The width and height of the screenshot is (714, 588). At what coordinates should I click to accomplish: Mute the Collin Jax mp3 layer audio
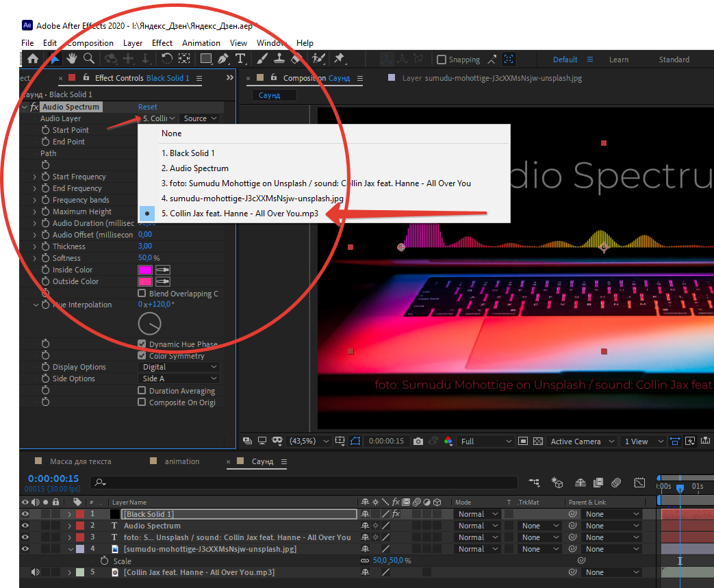coord(35,572)
